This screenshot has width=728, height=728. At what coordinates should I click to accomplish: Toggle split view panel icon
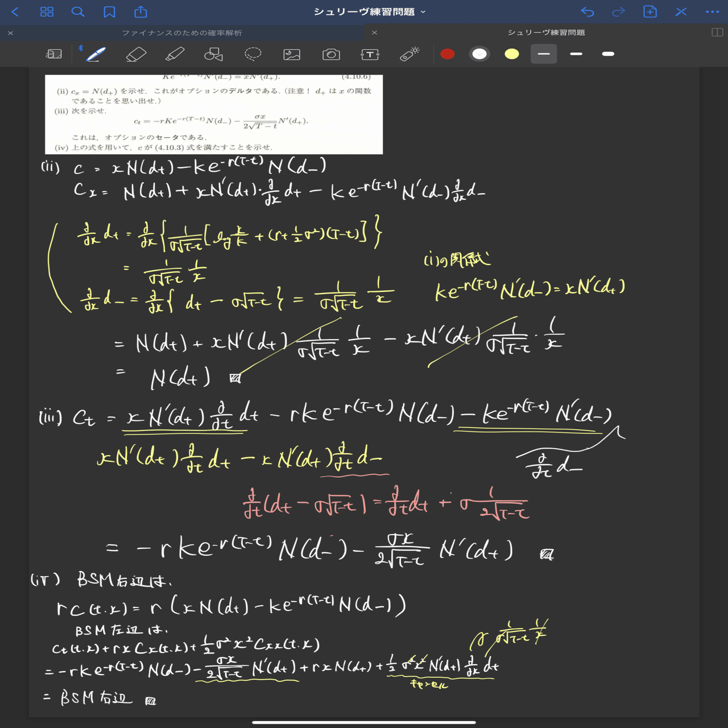tap(717, 32)
